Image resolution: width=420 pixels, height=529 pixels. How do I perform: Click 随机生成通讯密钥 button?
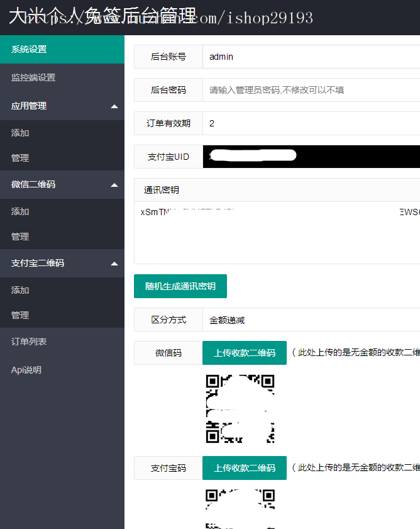(x=180, y=286)
